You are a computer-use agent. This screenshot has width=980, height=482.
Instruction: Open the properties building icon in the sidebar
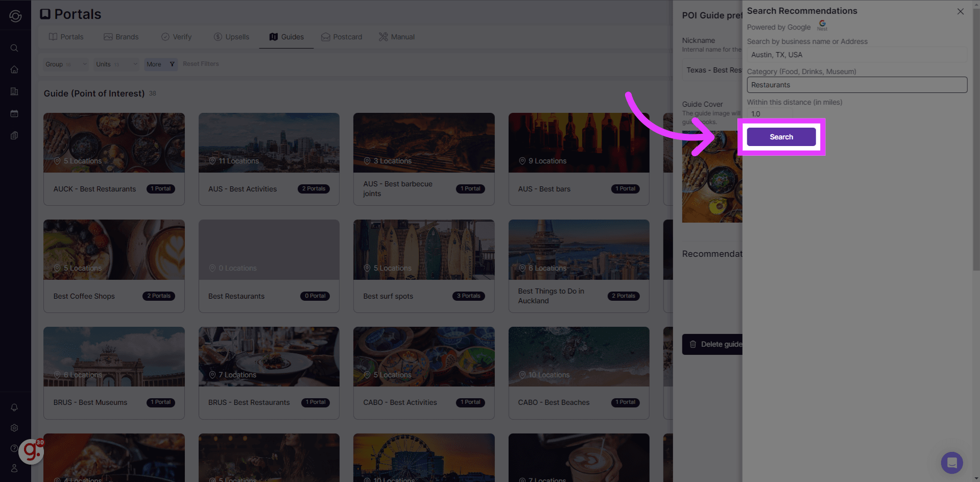pos(14,91)
